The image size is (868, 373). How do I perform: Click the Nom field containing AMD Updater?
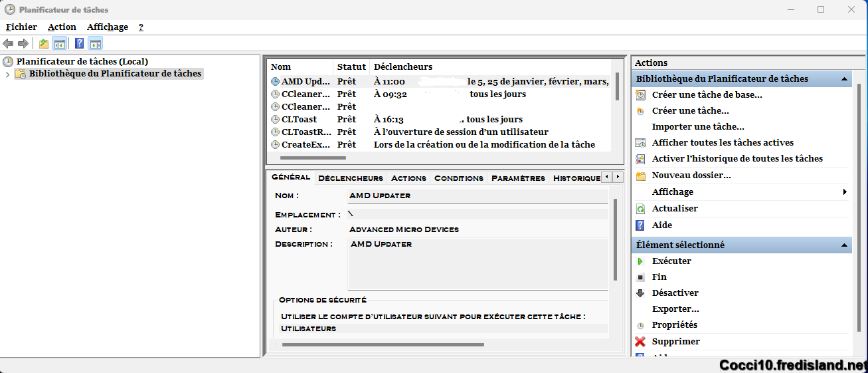[477, 196]
